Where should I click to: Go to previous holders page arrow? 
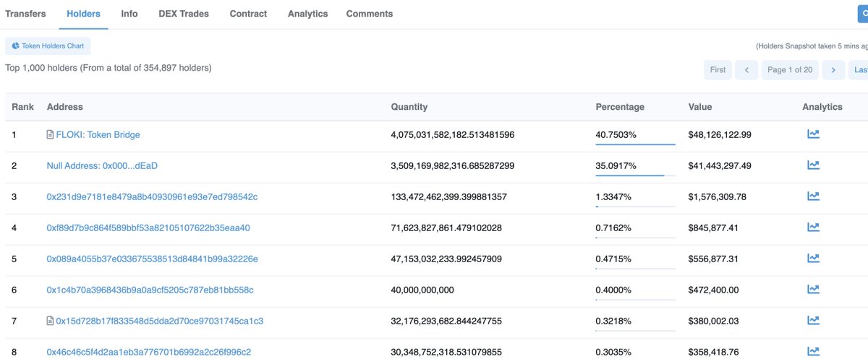(x=746, y=70)
